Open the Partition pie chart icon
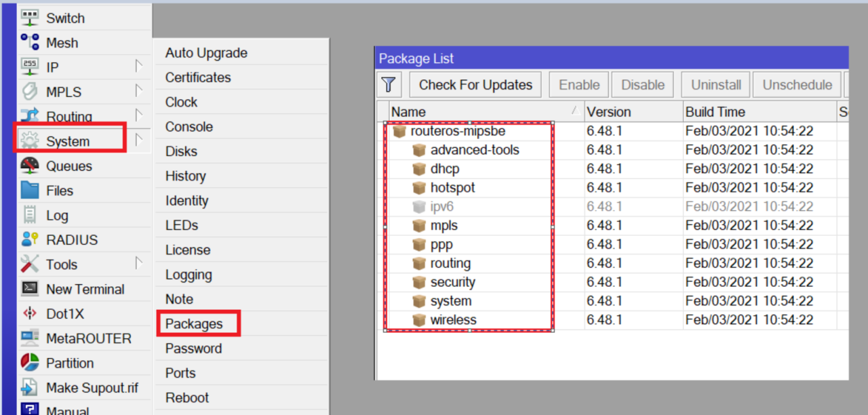Image resolution: width=868 pixels, height=415 pixels. 30,363
